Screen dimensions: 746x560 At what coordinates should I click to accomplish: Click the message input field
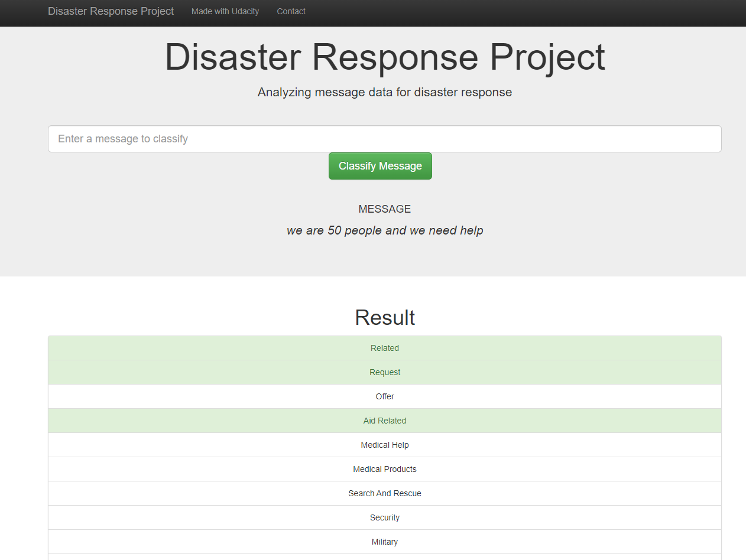[x=384, y=139]
